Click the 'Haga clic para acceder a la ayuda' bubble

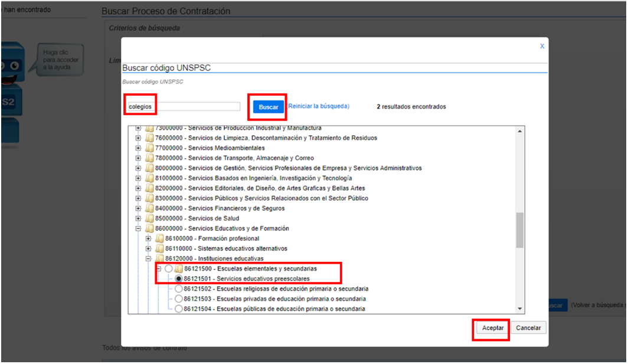click(61, 60)
